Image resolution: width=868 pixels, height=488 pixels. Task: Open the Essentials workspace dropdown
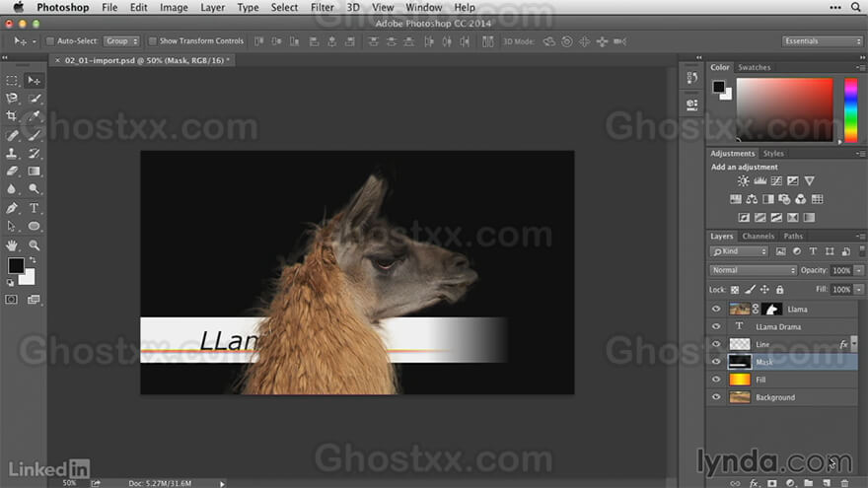click(823, 41)
